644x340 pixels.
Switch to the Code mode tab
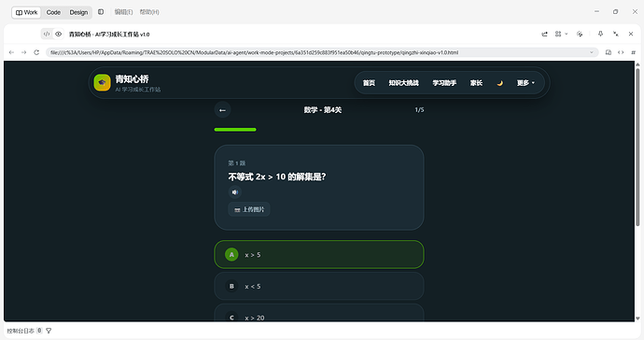[53, 12]
